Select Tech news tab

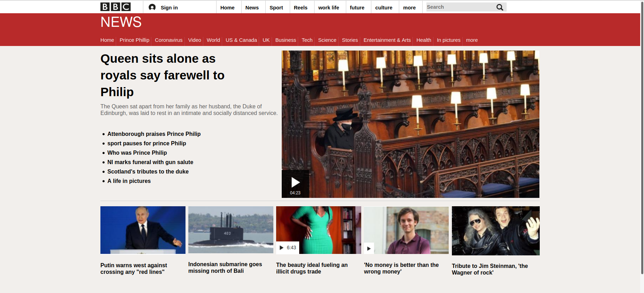click(307, 40)
